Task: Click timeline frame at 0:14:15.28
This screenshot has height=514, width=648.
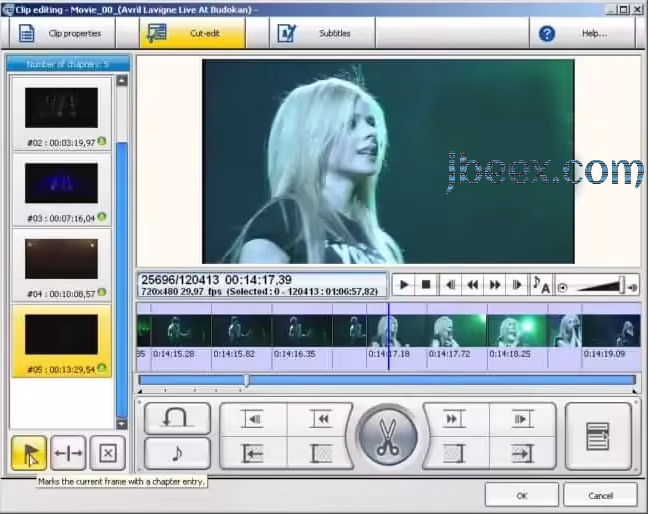Action: coord(181,331)
